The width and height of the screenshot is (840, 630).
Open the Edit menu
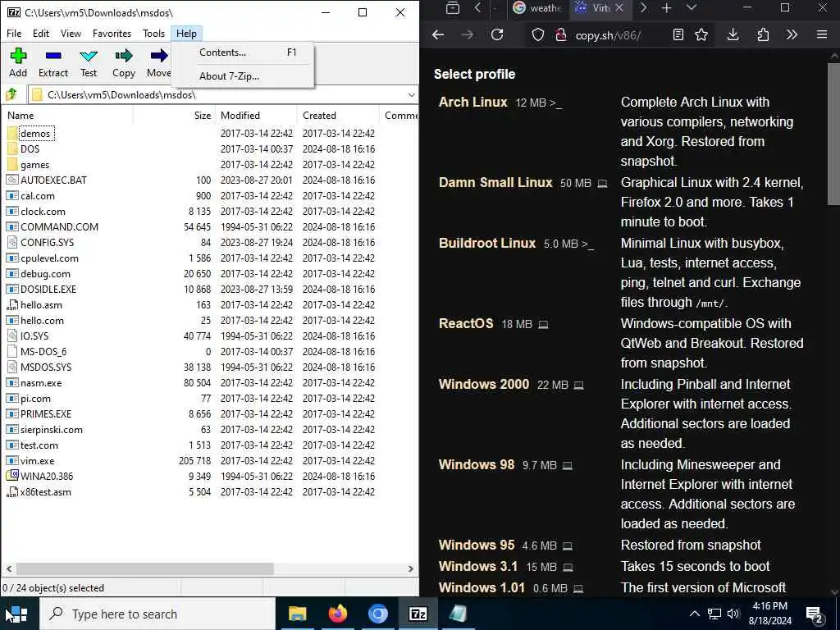click(41, 33)
